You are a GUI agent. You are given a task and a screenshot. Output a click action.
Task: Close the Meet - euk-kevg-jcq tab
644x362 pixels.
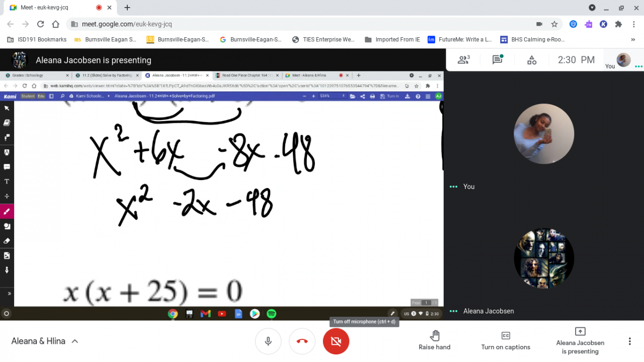109,8
